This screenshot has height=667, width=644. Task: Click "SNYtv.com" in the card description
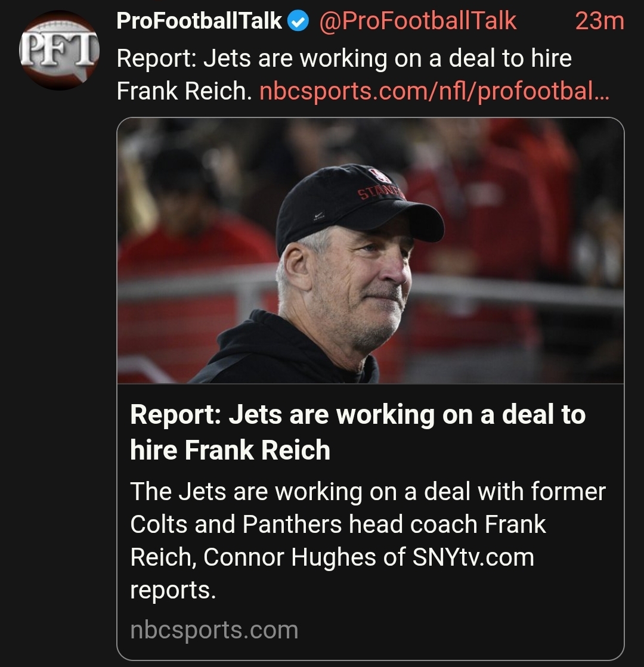(473, 557)
